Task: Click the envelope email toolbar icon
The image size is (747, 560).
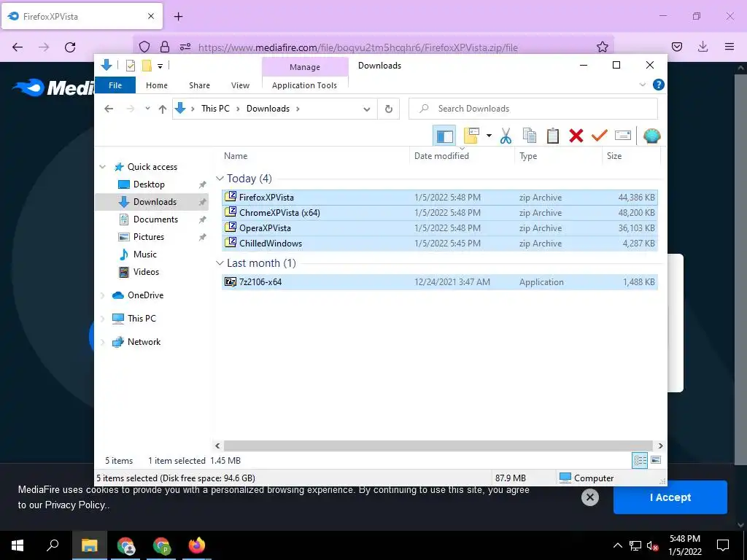Action: (x=623, y=136)
